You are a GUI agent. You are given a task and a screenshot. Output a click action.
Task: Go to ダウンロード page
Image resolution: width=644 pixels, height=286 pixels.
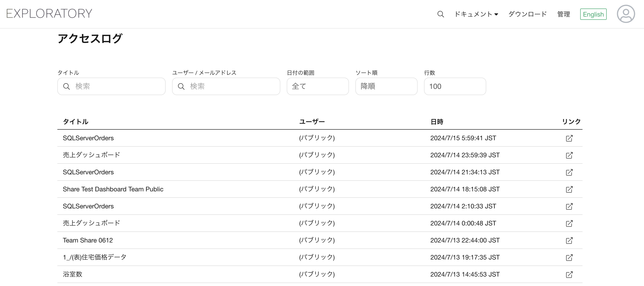click(x=527, y=14)
